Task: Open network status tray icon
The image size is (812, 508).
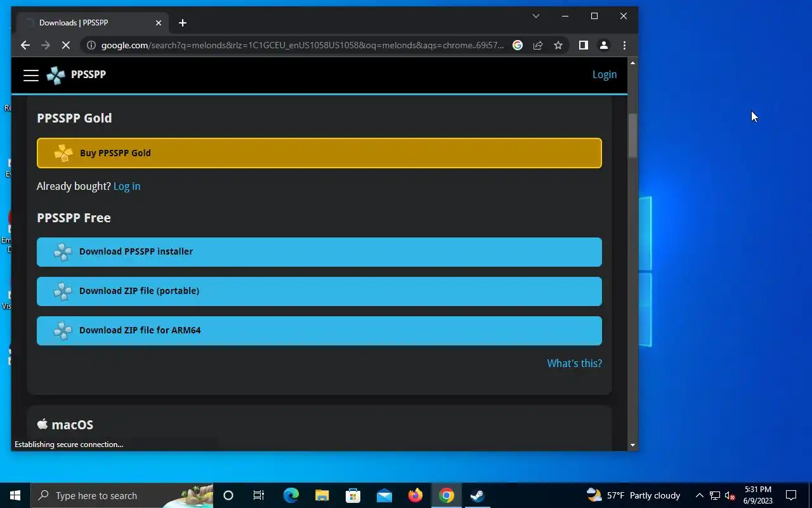Action: 715,495
